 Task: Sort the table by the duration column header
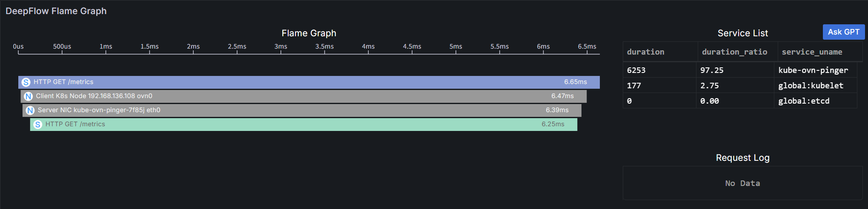(x=645, y=52)
